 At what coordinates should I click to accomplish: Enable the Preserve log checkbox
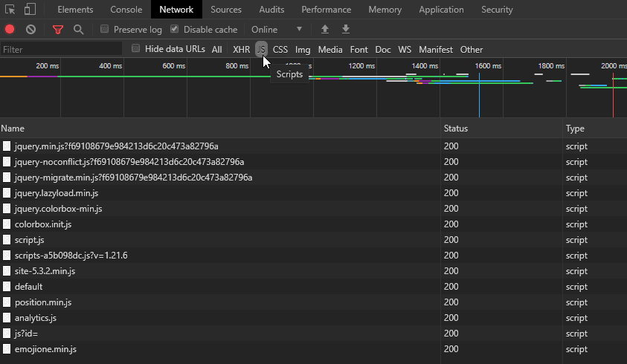click(105, 30)
